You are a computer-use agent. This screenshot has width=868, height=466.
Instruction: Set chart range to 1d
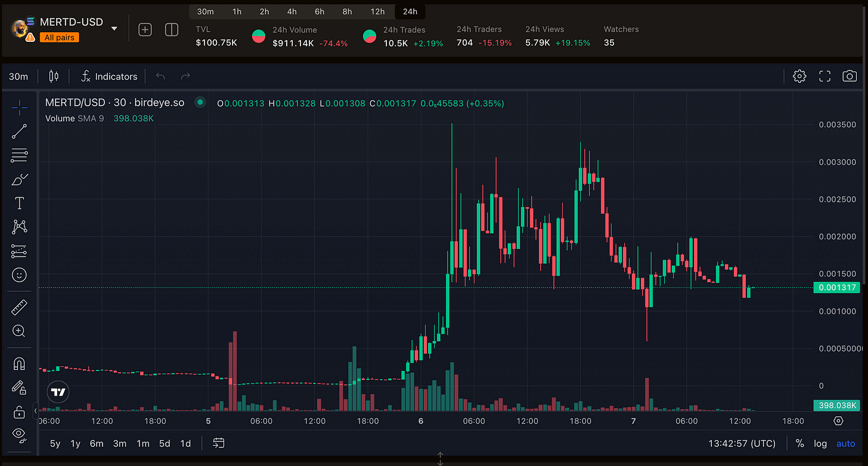coord(185,443)
